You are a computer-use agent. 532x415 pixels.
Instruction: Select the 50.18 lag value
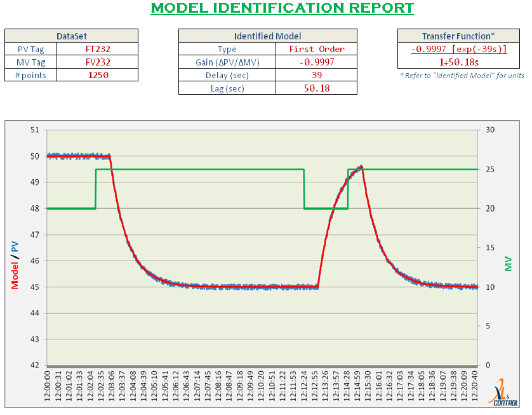click(317, 88)
